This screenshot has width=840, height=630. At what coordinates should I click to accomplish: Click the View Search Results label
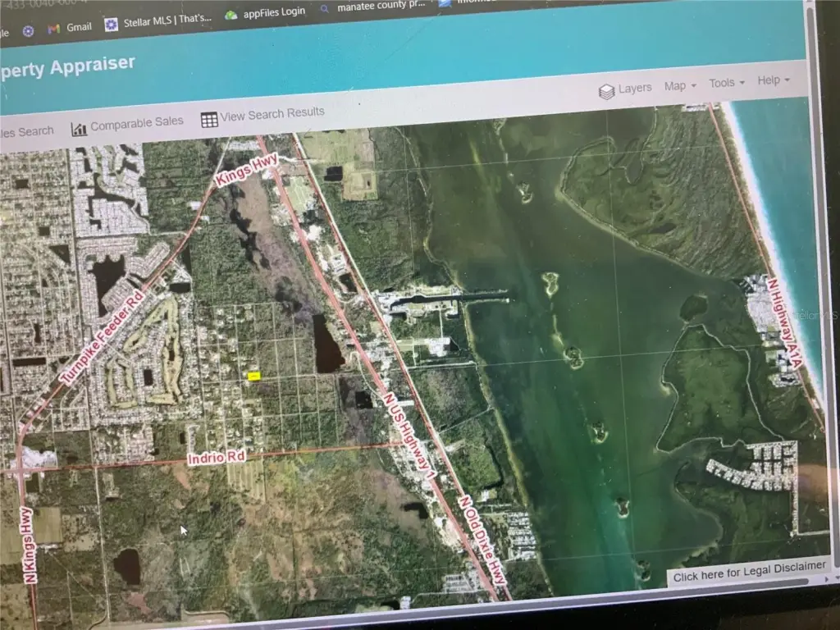click(x=272, y=113)
